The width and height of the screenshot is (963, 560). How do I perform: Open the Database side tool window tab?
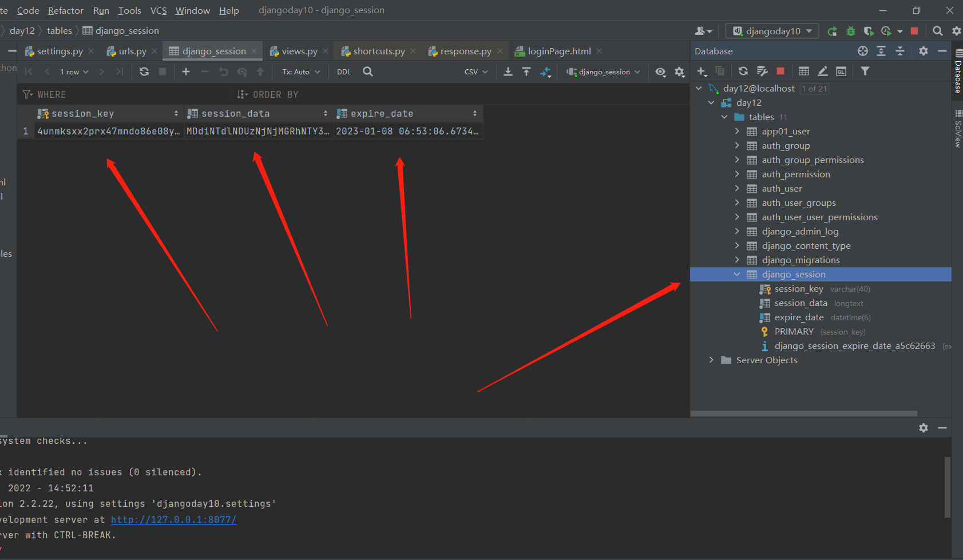957,72
